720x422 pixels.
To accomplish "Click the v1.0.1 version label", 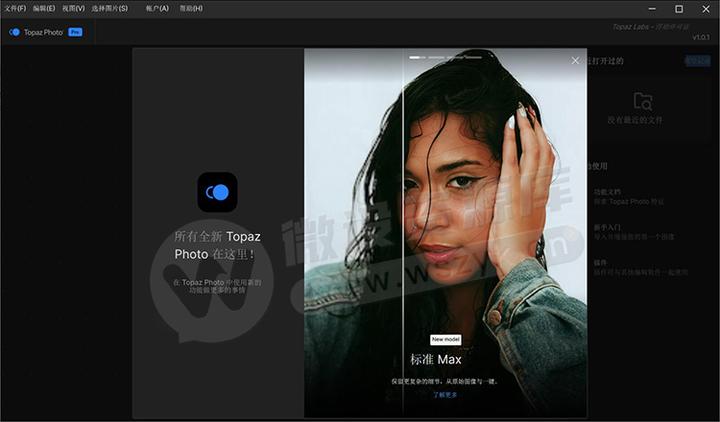I will pos(701,37).
